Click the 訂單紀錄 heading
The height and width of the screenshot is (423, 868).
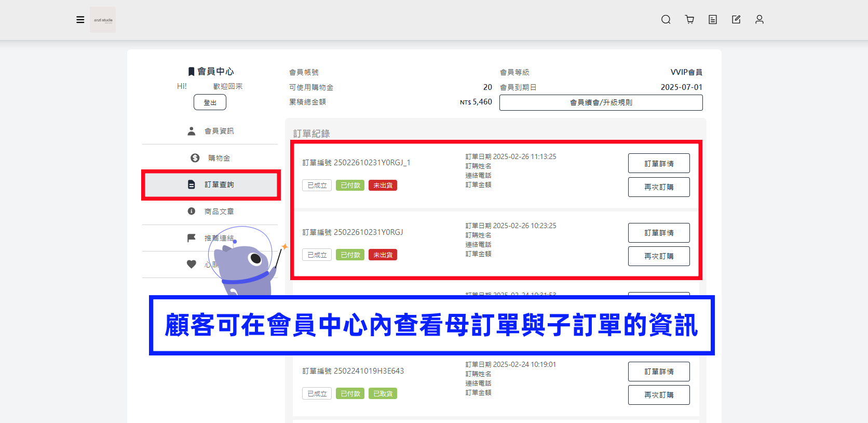[x=311, y=134]
